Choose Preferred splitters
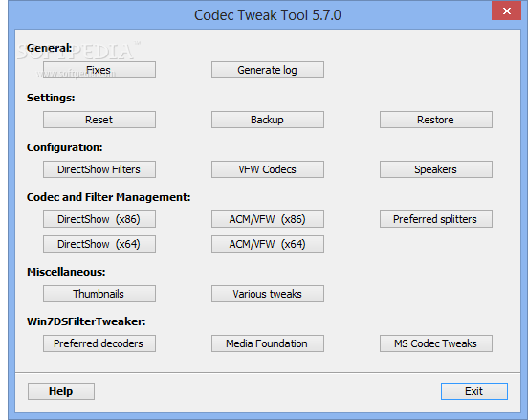The image size is (528, 420). pos(436,219)
